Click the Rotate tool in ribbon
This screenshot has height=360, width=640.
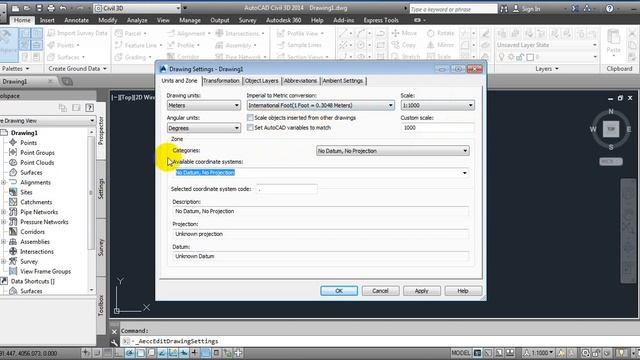pos(440,33)
